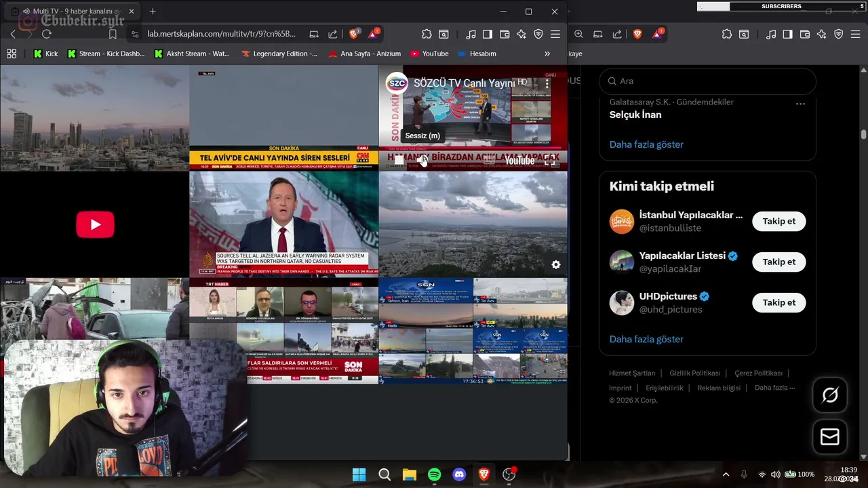Toggle fullscreen on Sözcü TV player
The height and width of the screenshot is (488, 868).
550,161
